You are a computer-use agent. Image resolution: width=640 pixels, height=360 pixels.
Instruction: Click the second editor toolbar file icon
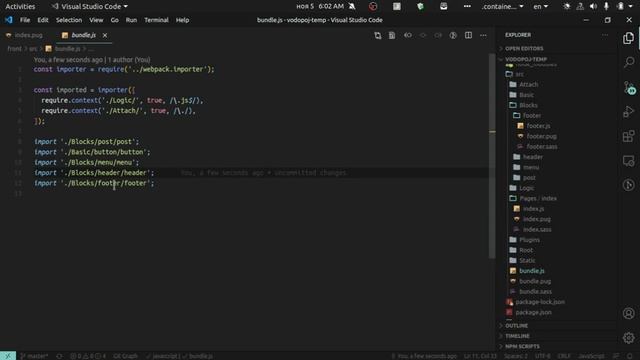point(392,36)
